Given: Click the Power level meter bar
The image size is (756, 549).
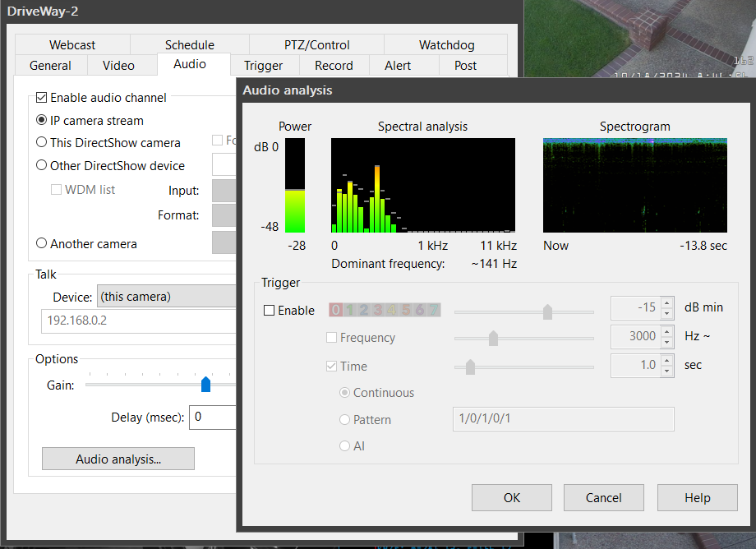Looking at the screenshot, I should tap(295, 186).
